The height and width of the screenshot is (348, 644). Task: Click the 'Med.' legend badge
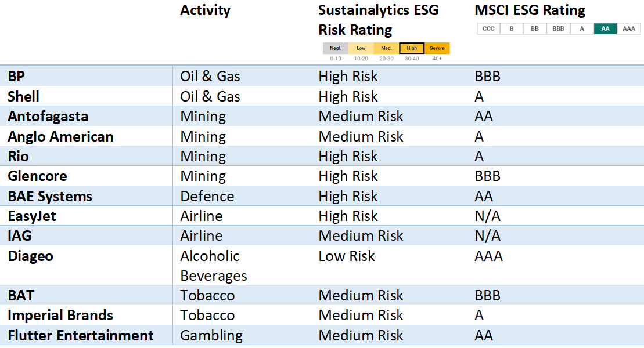click(x=386, y=48)
